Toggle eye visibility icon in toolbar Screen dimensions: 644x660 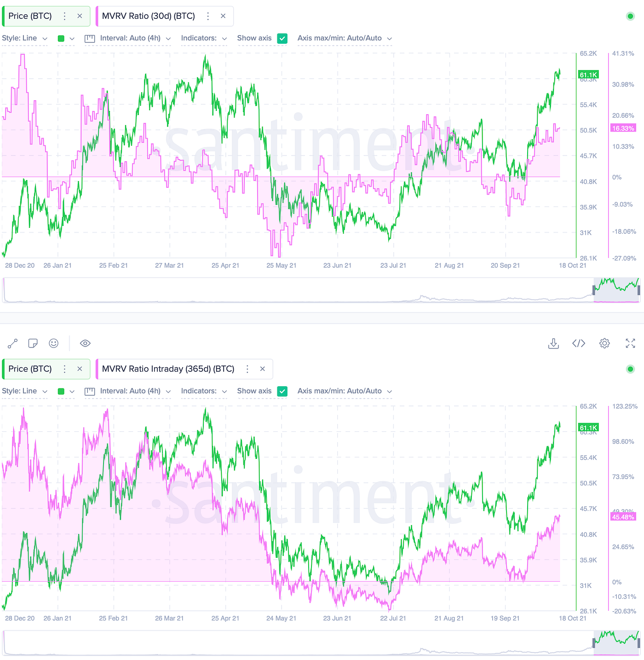(x=85, y=343)
